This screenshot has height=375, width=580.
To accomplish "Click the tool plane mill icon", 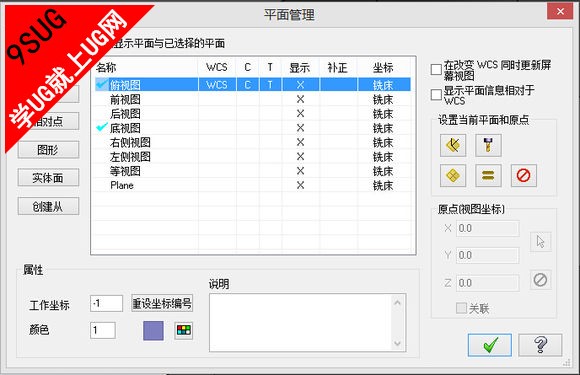I will (488, 145).
